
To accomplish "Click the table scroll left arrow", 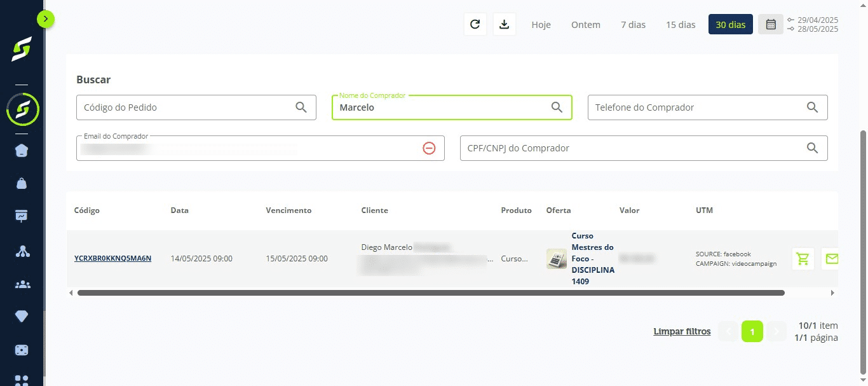I will [x=70, y=293].
